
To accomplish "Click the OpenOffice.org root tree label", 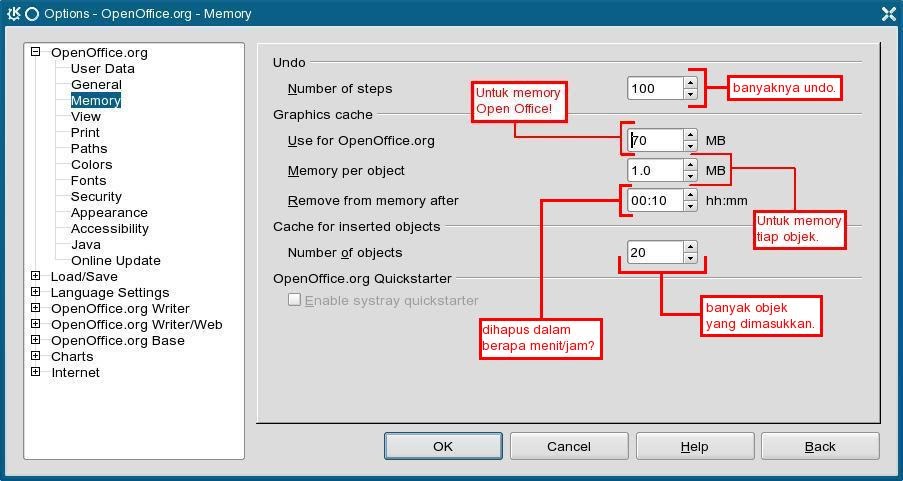I will pyautogui.click(x=99, y=52).
